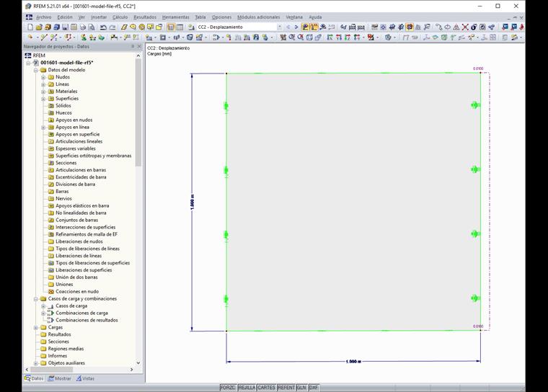Screen dimensions: 548x392
Task: Select Espesores variables tree item
Action: click(x=76, y=148)
